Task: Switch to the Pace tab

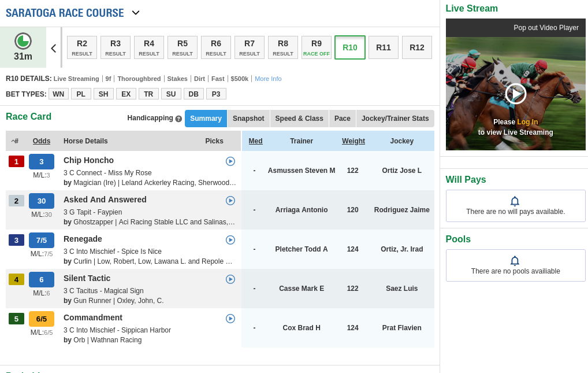Action: tap(343, 119)
